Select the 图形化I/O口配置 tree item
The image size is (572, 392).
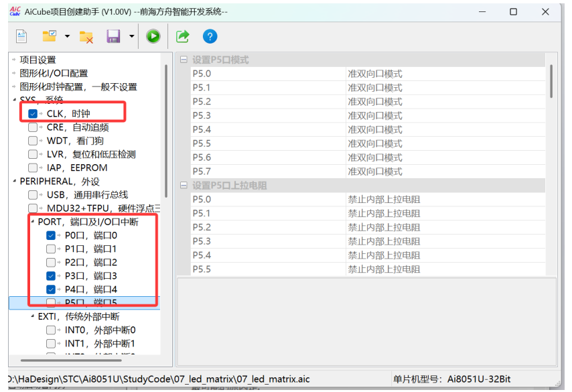click(54, 73)
